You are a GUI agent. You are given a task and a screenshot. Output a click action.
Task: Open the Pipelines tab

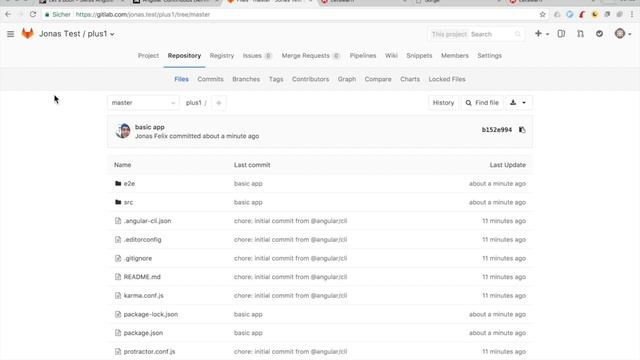(363, 56)
